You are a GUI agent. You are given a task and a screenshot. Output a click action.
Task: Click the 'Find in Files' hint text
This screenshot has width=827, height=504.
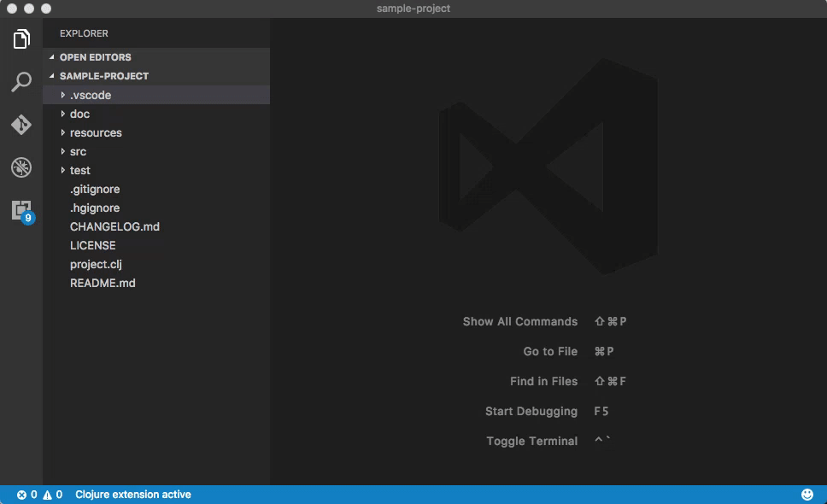(x=543, y=381)
